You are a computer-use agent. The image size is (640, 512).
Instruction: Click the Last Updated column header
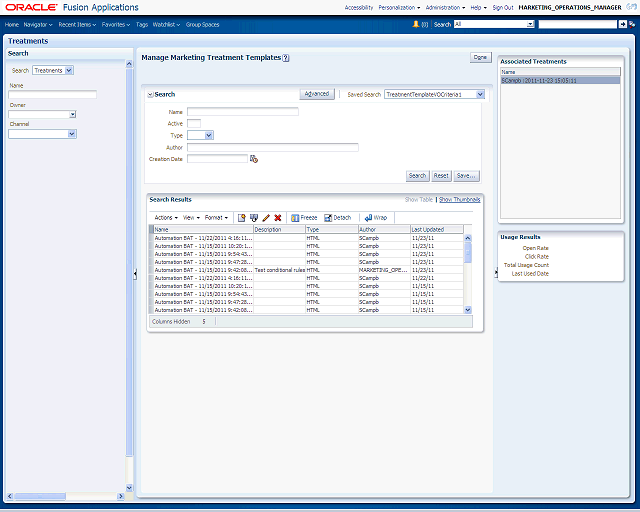437,229
